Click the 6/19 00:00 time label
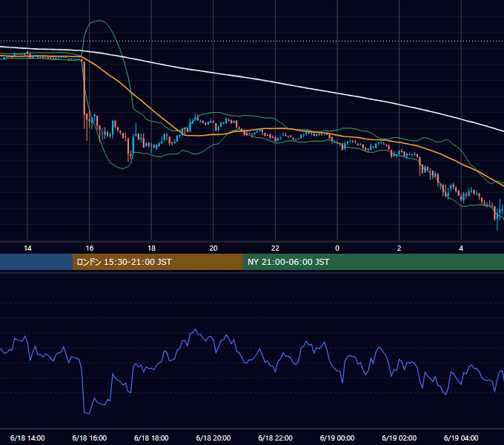The image size is (504, 445). pos(337,438)
